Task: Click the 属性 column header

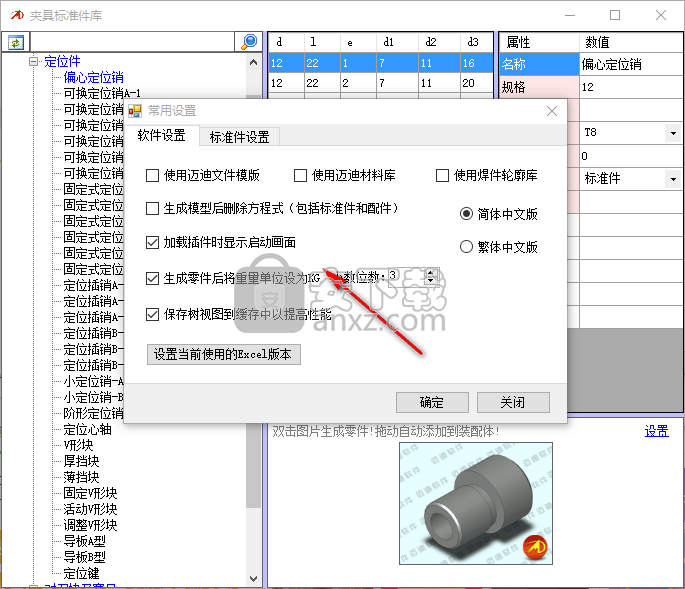Action: click(x=539, y=42)
